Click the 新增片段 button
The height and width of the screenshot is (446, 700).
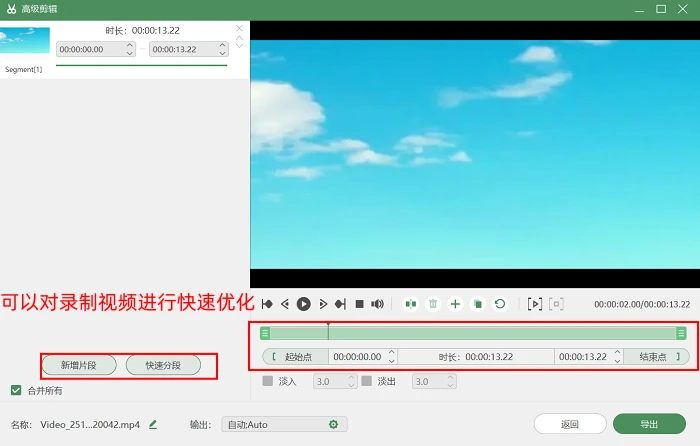coord(79,365)
